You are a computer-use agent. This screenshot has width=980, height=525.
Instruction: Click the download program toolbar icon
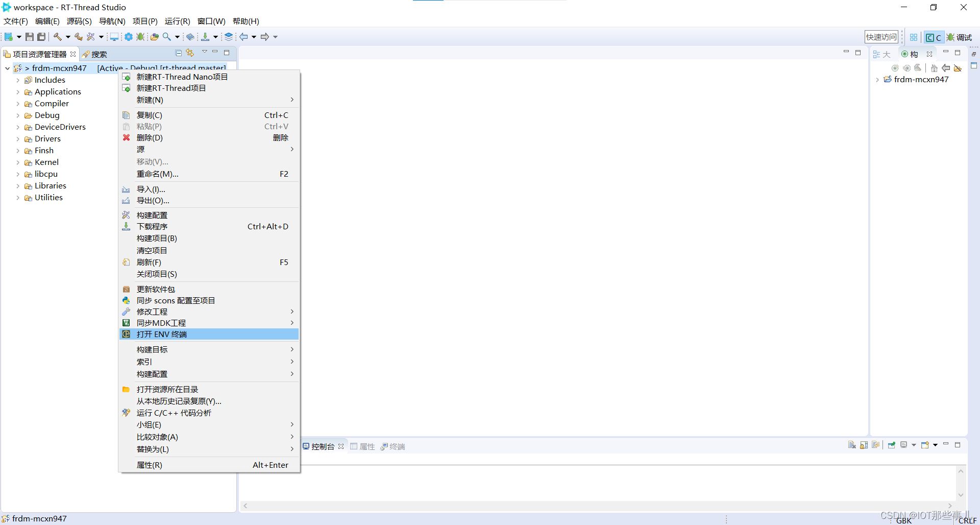tap(204, 37)
